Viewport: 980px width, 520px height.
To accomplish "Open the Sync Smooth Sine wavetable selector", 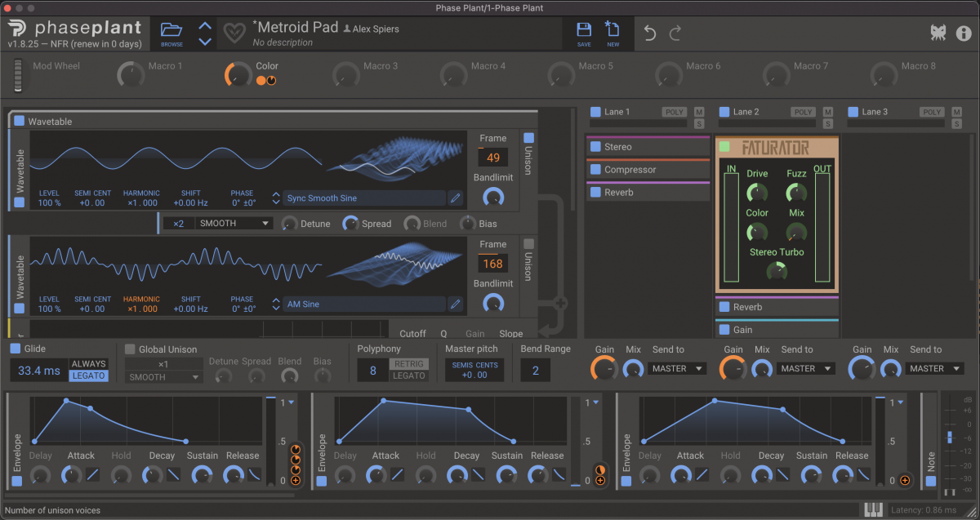I will coord(364,198).
